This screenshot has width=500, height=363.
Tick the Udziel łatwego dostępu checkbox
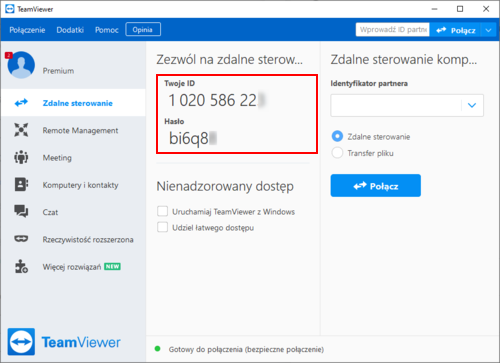pos(163,227)
